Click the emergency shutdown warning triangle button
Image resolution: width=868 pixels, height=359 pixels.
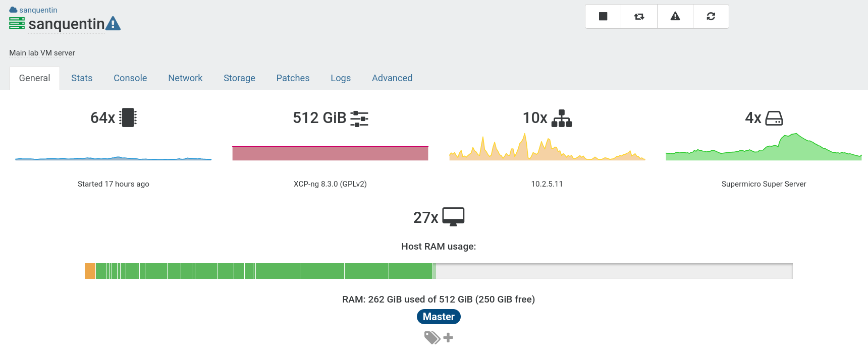point(675,17)
